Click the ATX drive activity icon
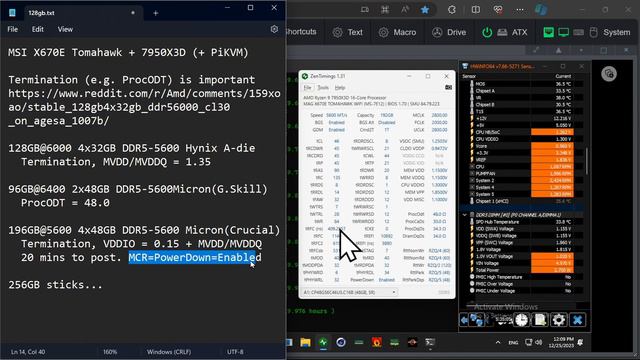Image resolution: width=640 pixels, height=360 pixels. pos(502,32)
